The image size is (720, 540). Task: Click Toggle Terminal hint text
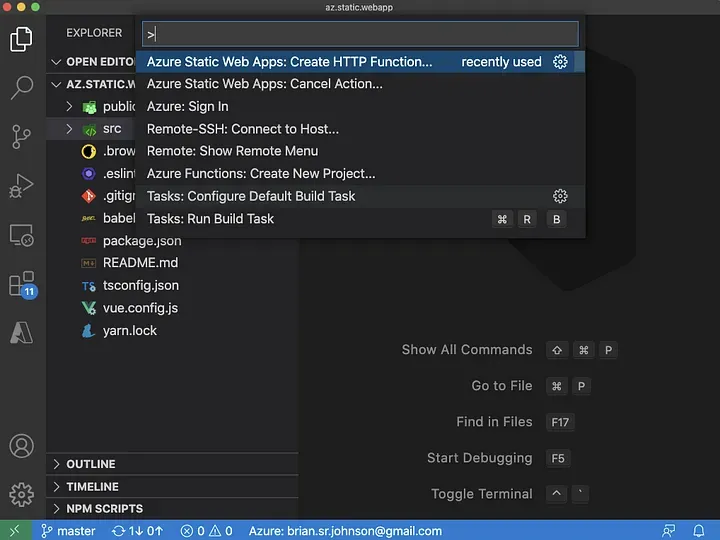pos(482,494)
